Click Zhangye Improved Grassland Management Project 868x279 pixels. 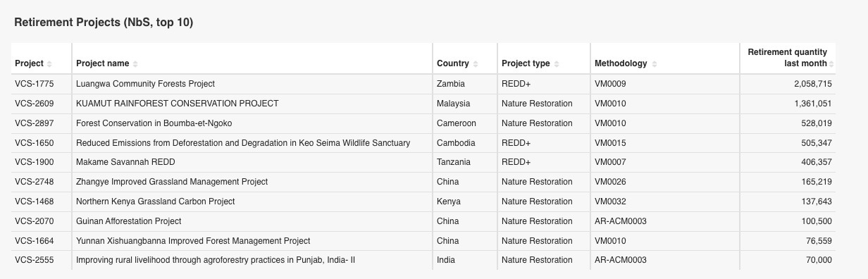[172, 182]
